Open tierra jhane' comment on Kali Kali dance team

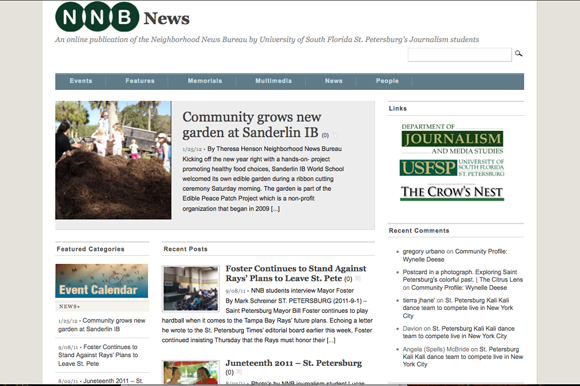[x=458, y=308]
